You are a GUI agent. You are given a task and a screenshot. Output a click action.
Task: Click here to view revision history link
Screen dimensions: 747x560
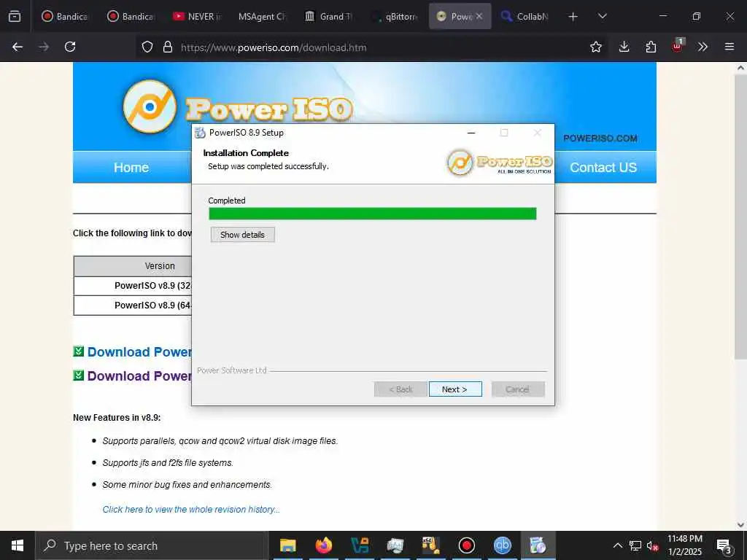(191, 510)
